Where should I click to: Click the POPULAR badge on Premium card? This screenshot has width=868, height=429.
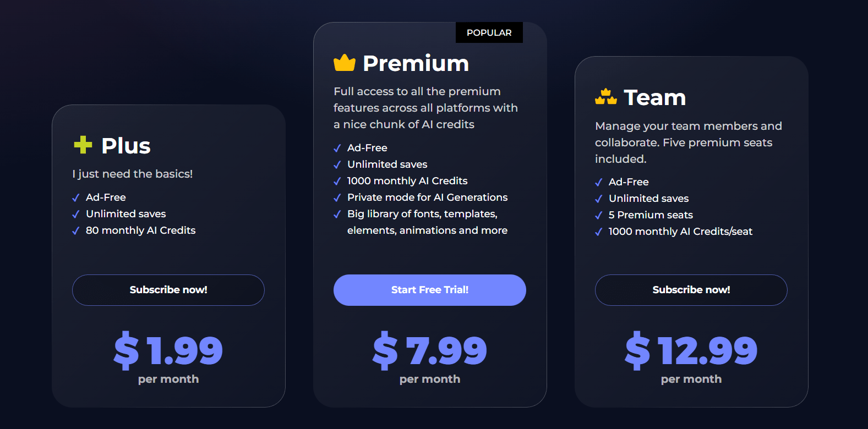coord(489,32)
